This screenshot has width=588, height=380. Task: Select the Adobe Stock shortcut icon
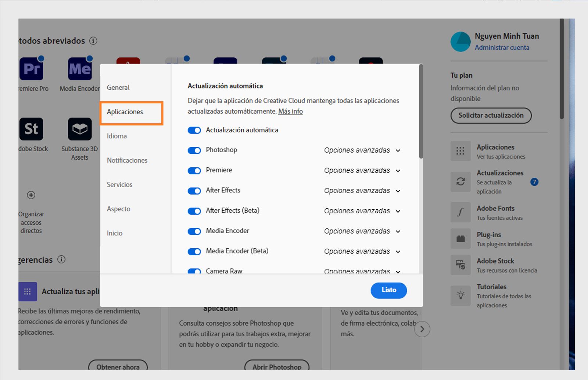[32, 129]
